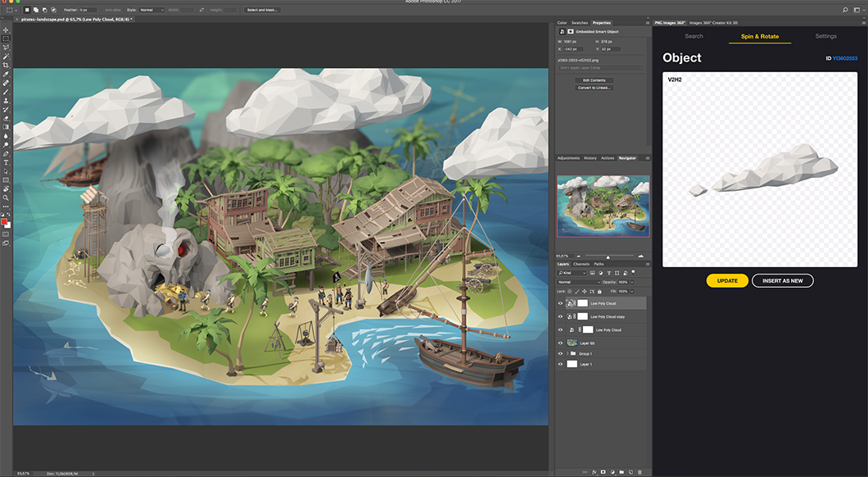Select the Eraser tool
Screen dimensions: 868x477
6,118
